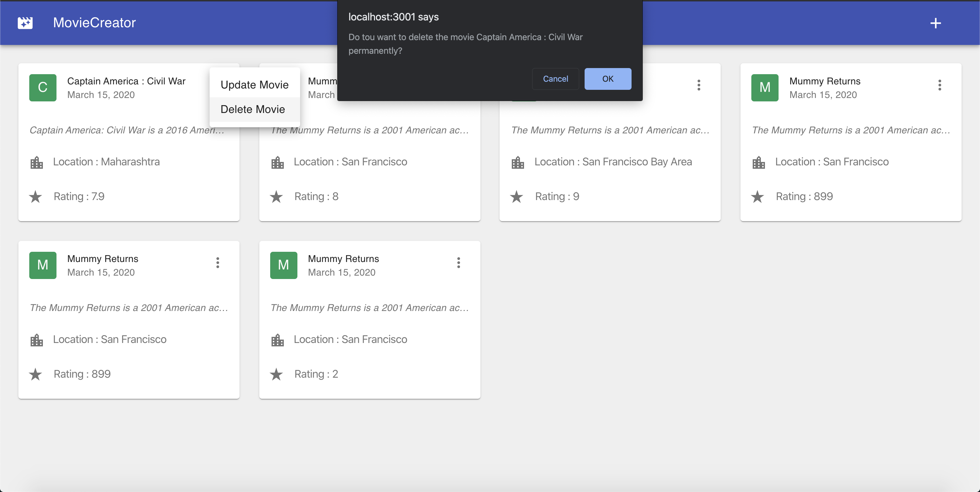Click the star icon beside Rating 7.9
The width and height of the screenshot is (980, 492).
(x=36, y=197)
